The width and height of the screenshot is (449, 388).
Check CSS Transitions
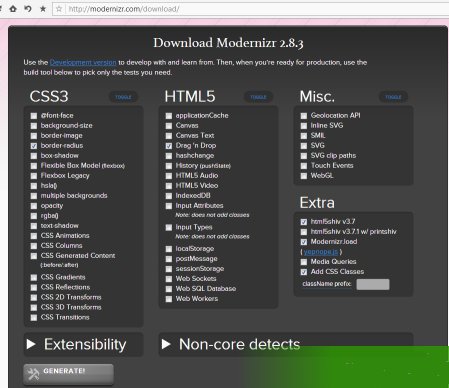point(34,317)
